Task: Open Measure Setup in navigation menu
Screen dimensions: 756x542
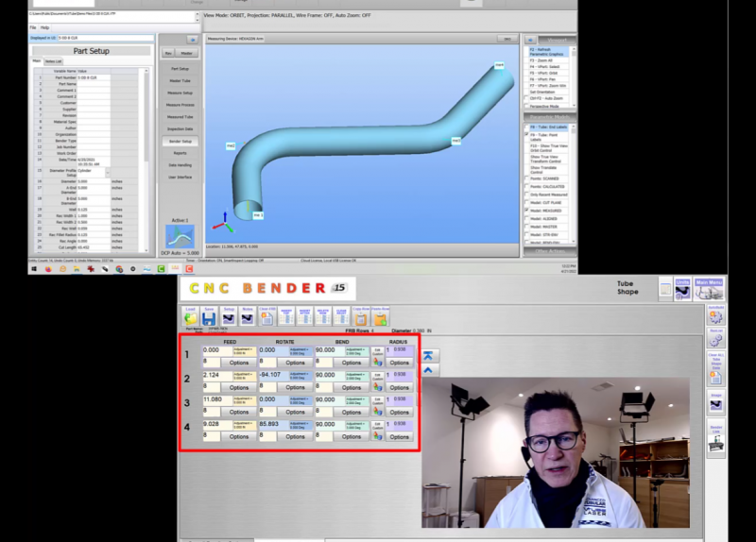Action: 180,93
